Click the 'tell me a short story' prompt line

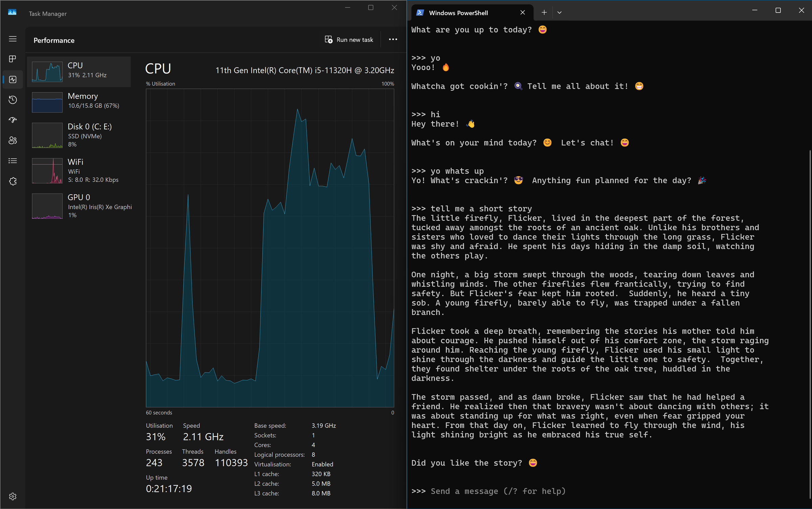pos(472,209)
